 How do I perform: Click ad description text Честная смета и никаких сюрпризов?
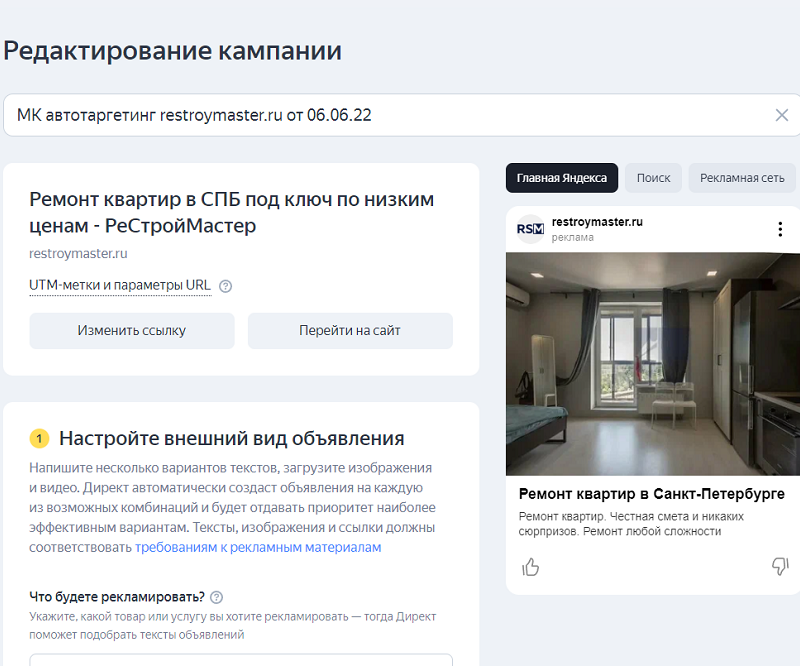click(x=631, y=524)
